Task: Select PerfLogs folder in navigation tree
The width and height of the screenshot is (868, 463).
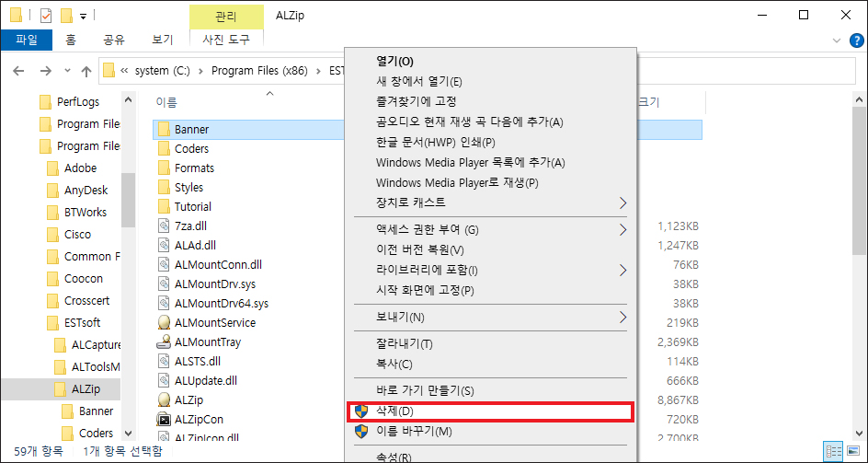Action: (x=78, y=101)
